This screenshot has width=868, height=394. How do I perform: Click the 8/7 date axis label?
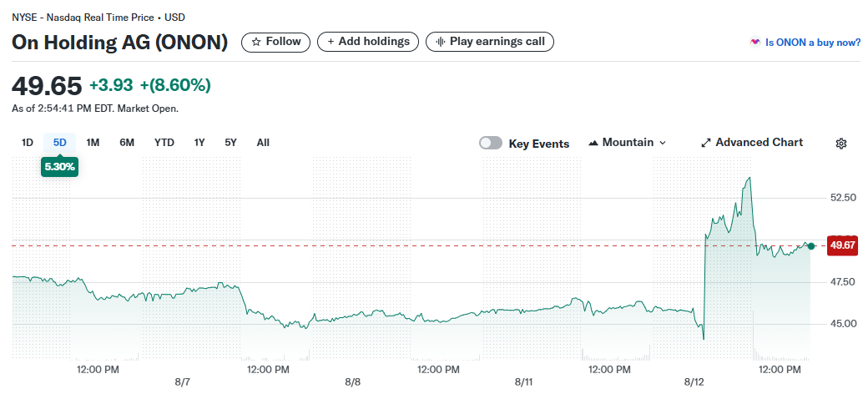[x=183, y=382]
